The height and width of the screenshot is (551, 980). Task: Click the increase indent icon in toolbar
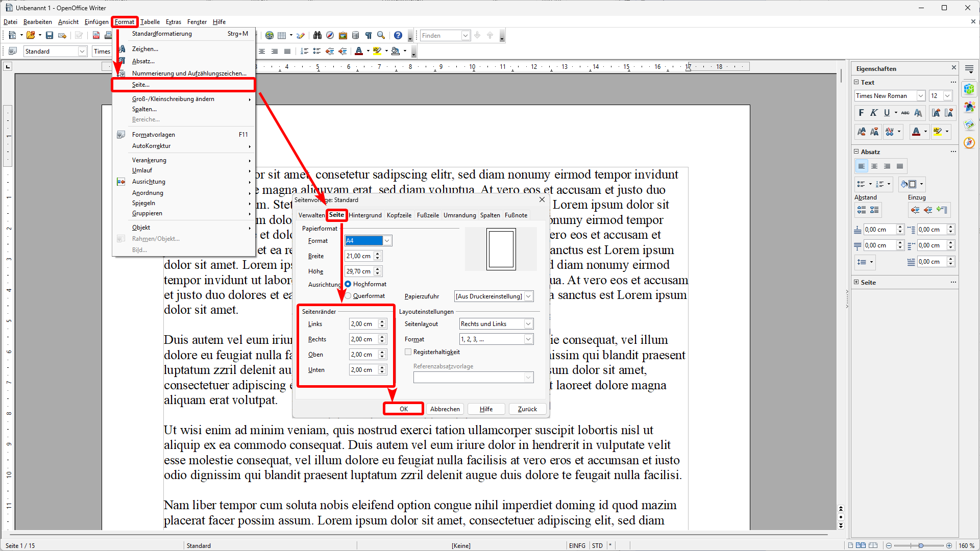(x=342, y=51)
